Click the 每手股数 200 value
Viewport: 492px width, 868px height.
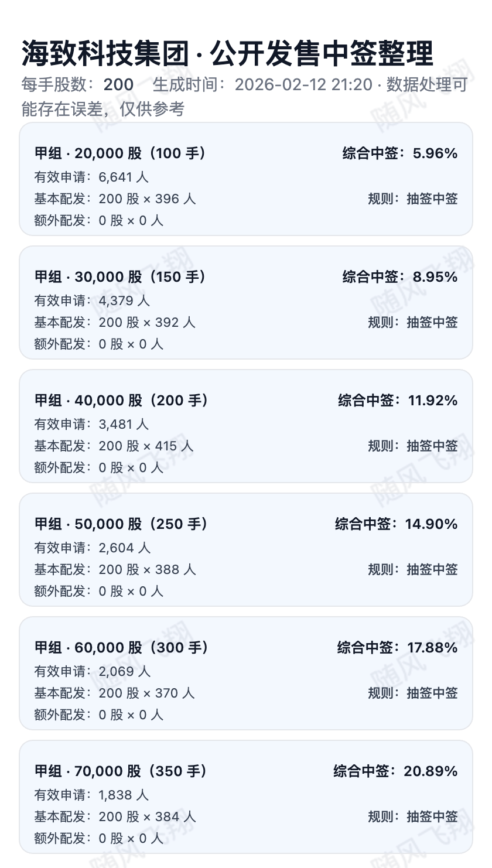click(118, 85)
